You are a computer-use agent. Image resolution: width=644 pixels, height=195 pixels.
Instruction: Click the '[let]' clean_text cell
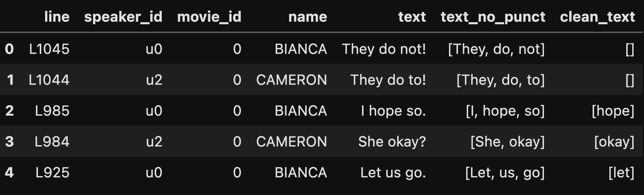[x=621, y=173]
